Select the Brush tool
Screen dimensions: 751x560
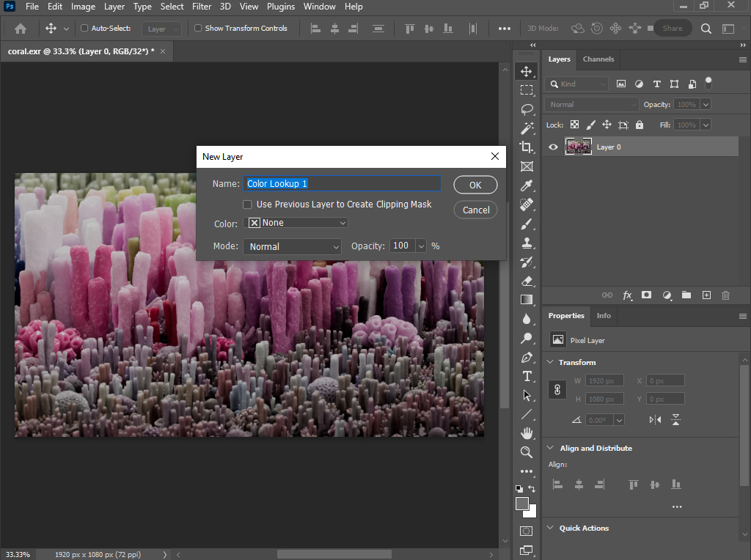pos(527,224)
